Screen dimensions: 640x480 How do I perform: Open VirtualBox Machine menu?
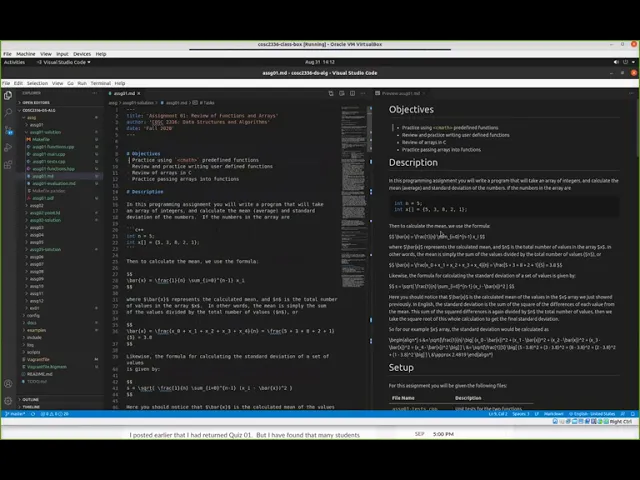(x=26, y=54)
